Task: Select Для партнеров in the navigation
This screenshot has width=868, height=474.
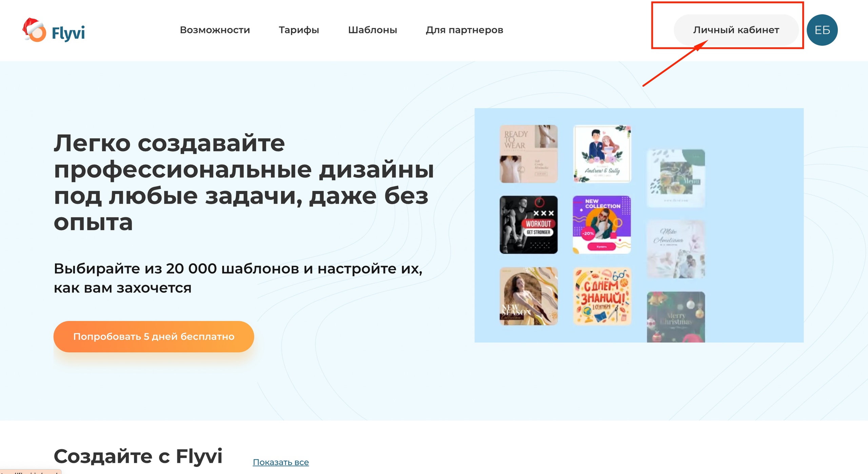Action: [x=464, y=30]
